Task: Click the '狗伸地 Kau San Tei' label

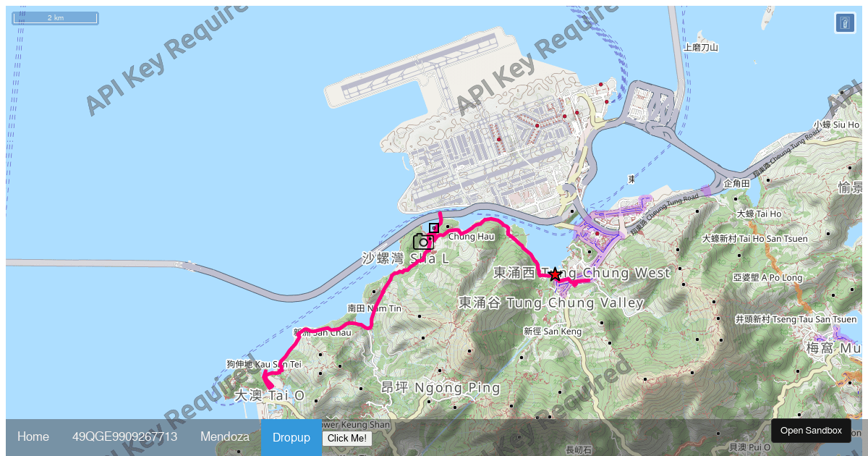Action: (x=263, y=364)
